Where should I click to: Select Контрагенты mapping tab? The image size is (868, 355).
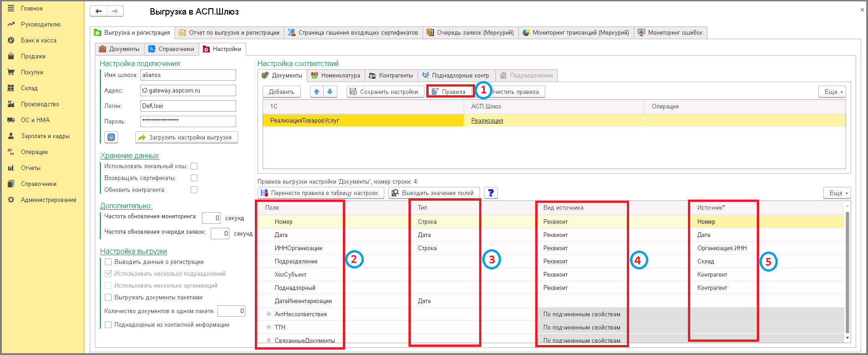392,76
